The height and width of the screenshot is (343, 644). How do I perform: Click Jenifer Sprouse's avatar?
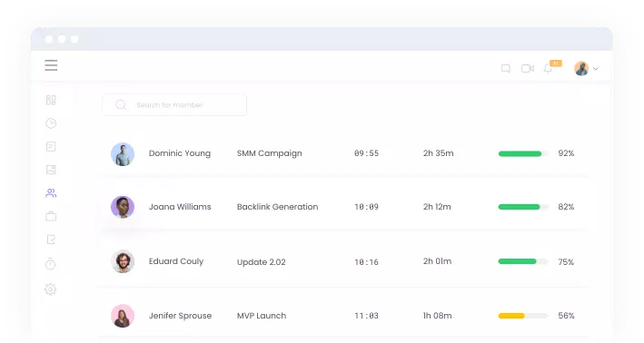[x=123, y=316]
